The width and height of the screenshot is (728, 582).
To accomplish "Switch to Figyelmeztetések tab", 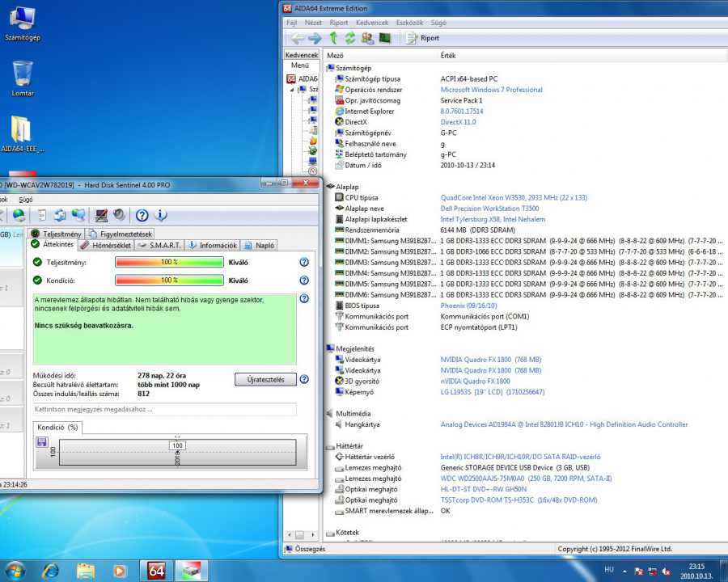I will (x=121, y=234).
